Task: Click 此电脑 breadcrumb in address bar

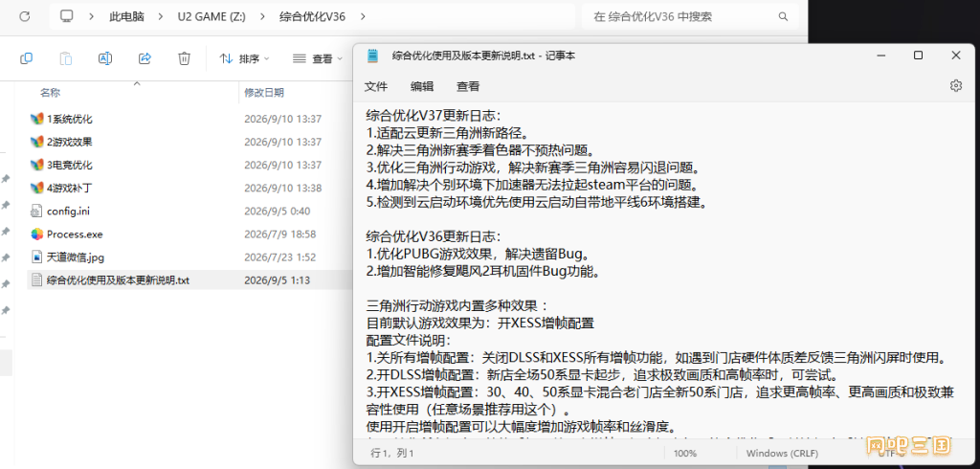Action: (126, 17)
